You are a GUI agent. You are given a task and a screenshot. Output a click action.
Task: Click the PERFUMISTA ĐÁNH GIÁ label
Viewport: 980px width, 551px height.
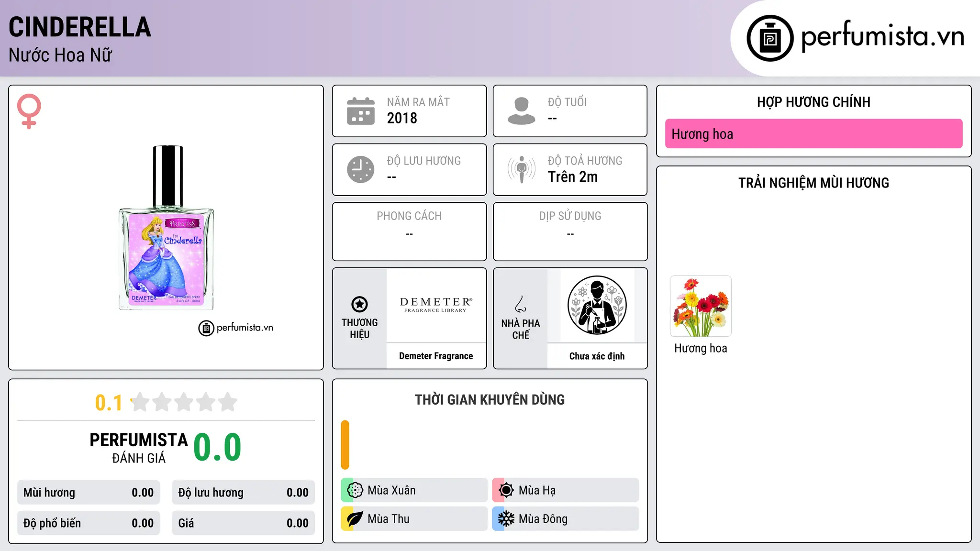click(x=139, y=448)
